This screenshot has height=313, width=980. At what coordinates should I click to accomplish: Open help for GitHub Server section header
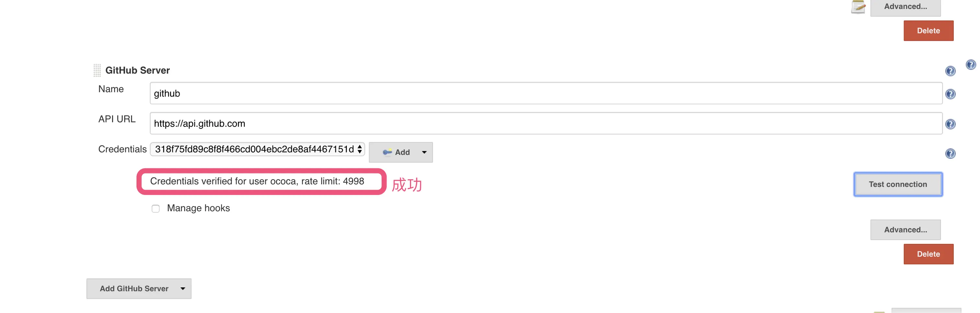click(950, 71)
